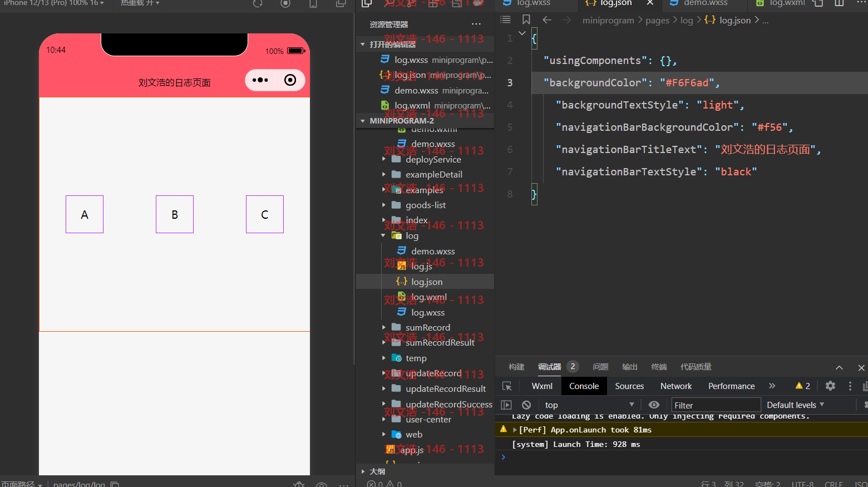The height and width of the screenshot is (487, 868).
Task: Go forward with editor right arrow
Action: pyautogui.click(x=567, y=20)
